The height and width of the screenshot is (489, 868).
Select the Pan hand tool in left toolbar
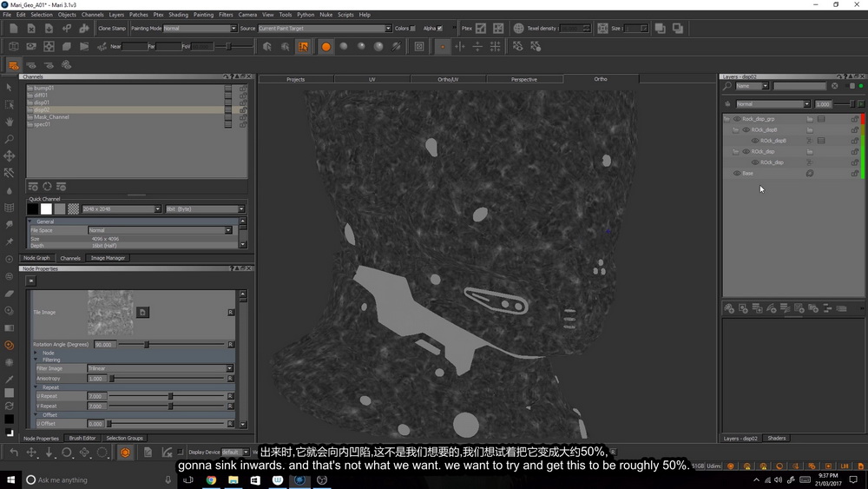[x=9, y=122]
